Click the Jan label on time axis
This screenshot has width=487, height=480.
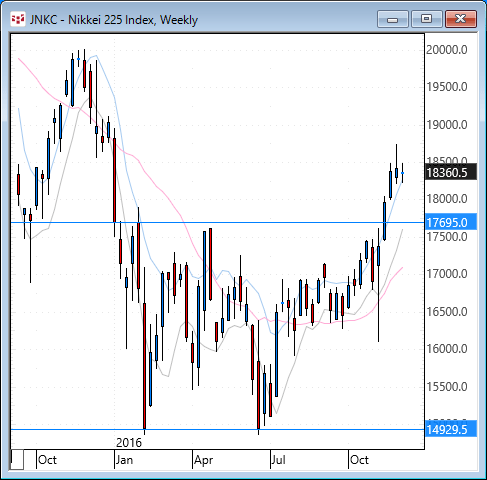click(124, 460)
